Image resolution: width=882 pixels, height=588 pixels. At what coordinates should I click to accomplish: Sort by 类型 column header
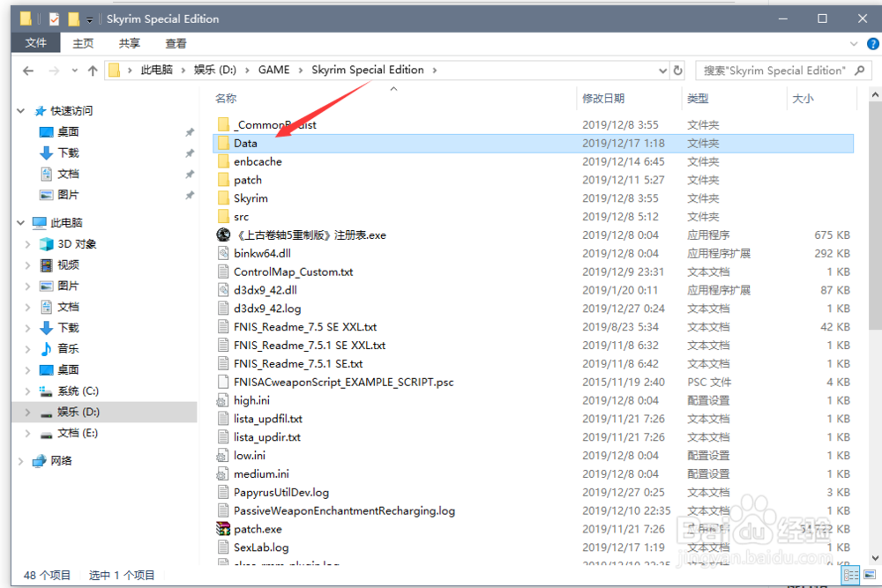[x=698, y=99]
